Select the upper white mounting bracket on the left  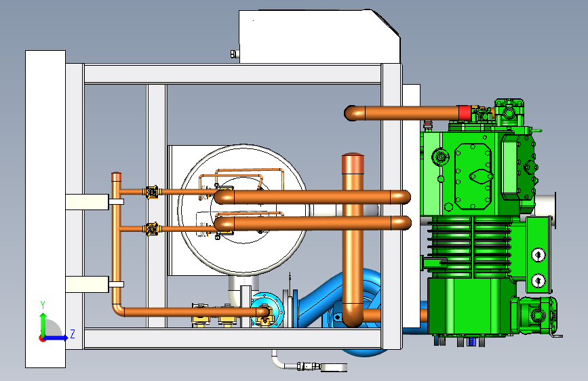coord(87,202)
